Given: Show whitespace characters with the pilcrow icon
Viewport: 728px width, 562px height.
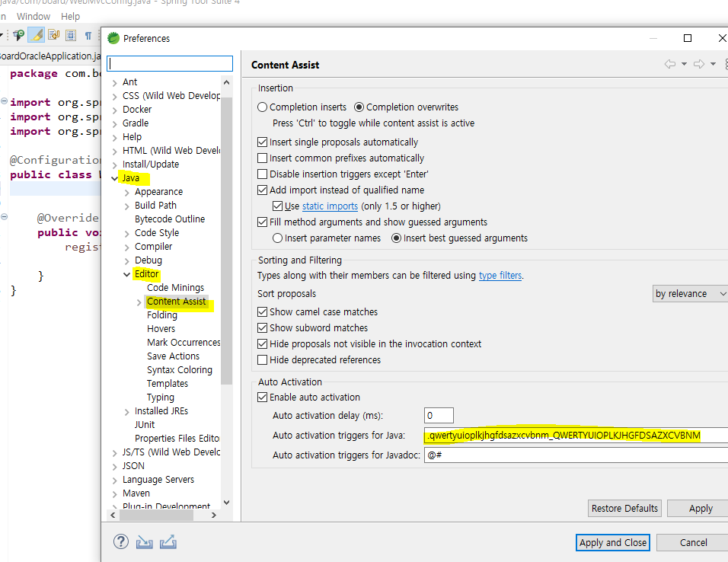Looking at the screenshot, I should click(x=88, y=35).
